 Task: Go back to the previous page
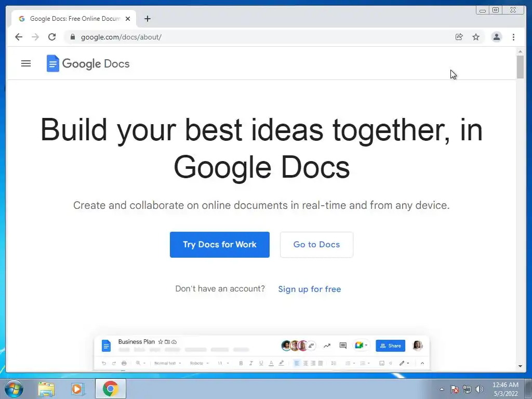(19, 37)
